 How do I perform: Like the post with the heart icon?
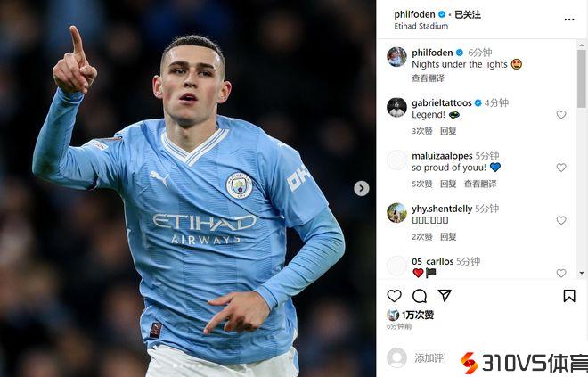(x=394, y=296)
